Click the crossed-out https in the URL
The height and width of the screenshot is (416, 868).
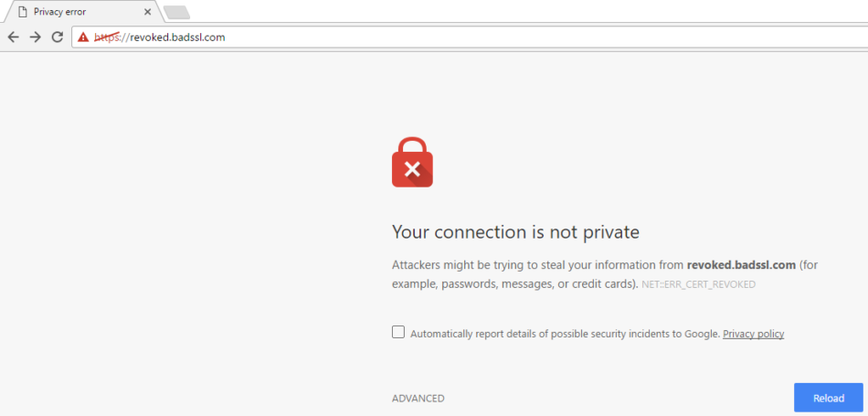click(107, 37)
